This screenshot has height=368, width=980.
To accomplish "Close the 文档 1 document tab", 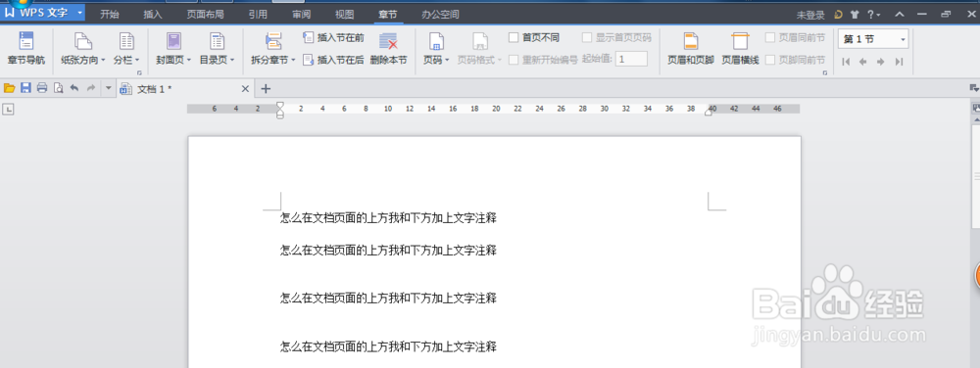I will (x=245, y=88).
